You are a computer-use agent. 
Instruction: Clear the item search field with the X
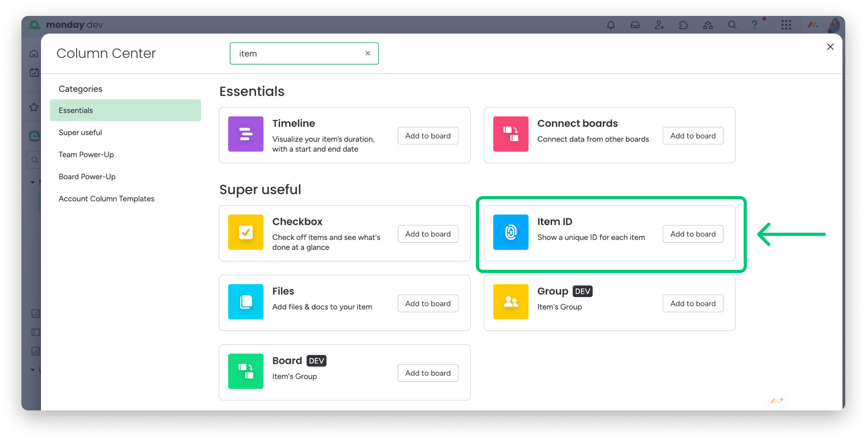pos(367,53)
